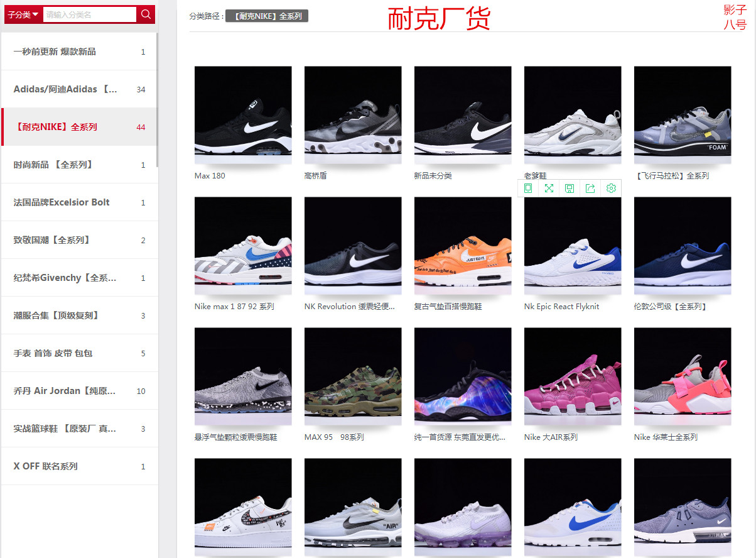Viewport: 756px width, 558px height.
Task: Open the grey-blue AIR MAX knit shoe thumbnail
Action: [683, 507]
